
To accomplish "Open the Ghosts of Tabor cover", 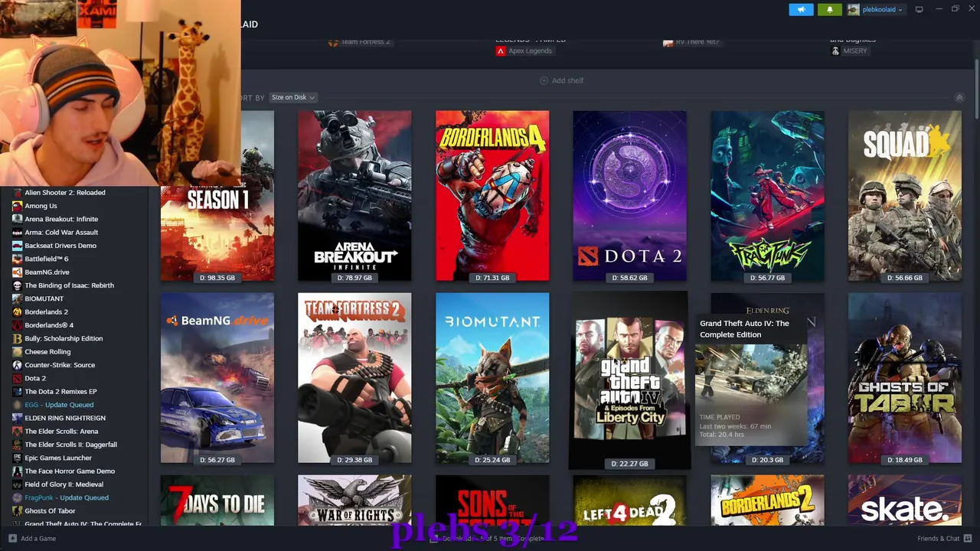I will (x=905, y=377).
